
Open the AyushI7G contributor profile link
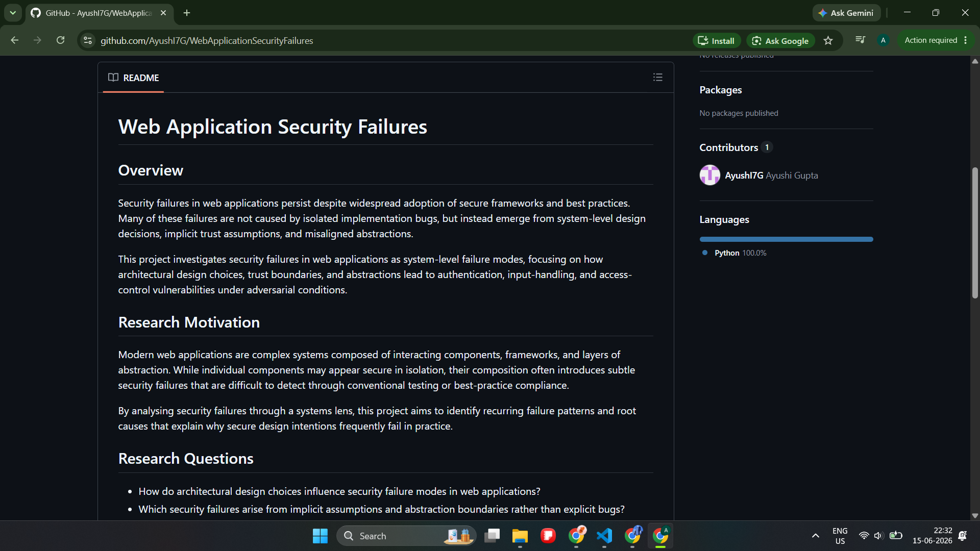(x=744, y=176)
